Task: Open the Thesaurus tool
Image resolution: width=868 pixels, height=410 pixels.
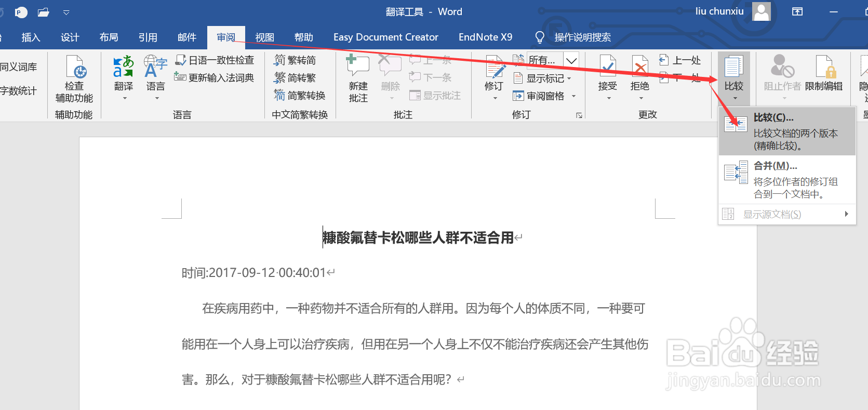Action: coord(19,67)
